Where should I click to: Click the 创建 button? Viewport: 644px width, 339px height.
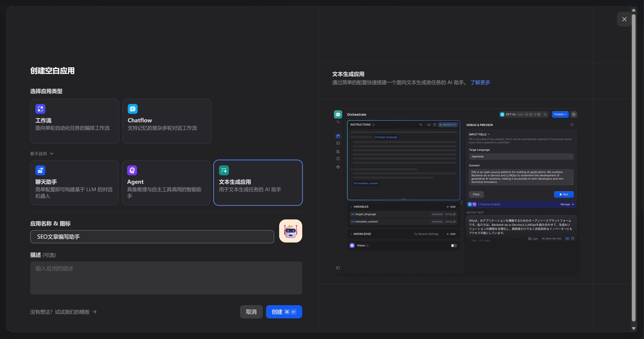coord(284,312)
